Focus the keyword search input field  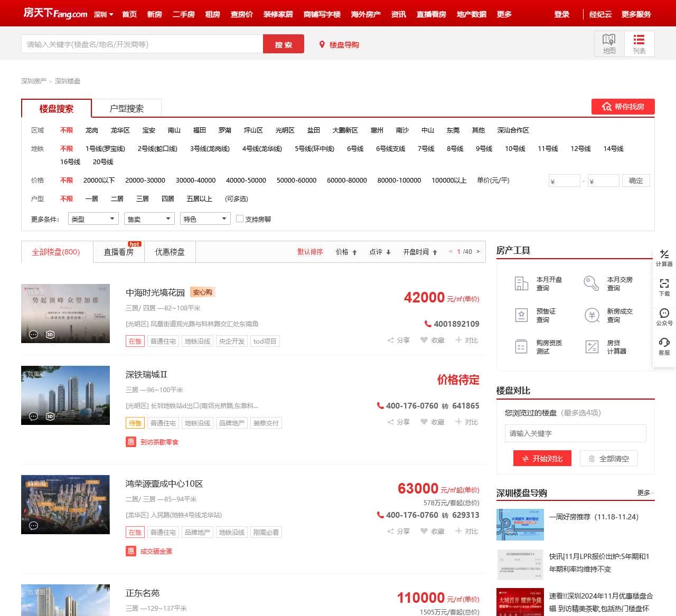click(142, 44)
